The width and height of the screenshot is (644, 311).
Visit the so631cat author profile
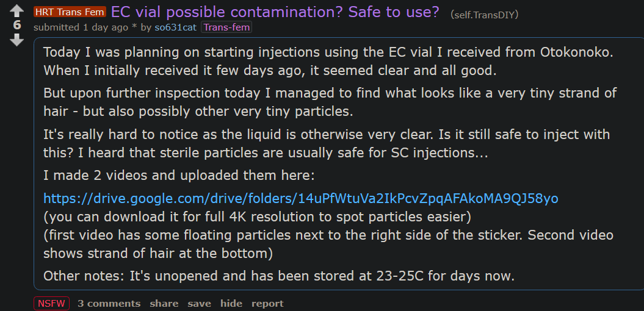click(175, 27)
